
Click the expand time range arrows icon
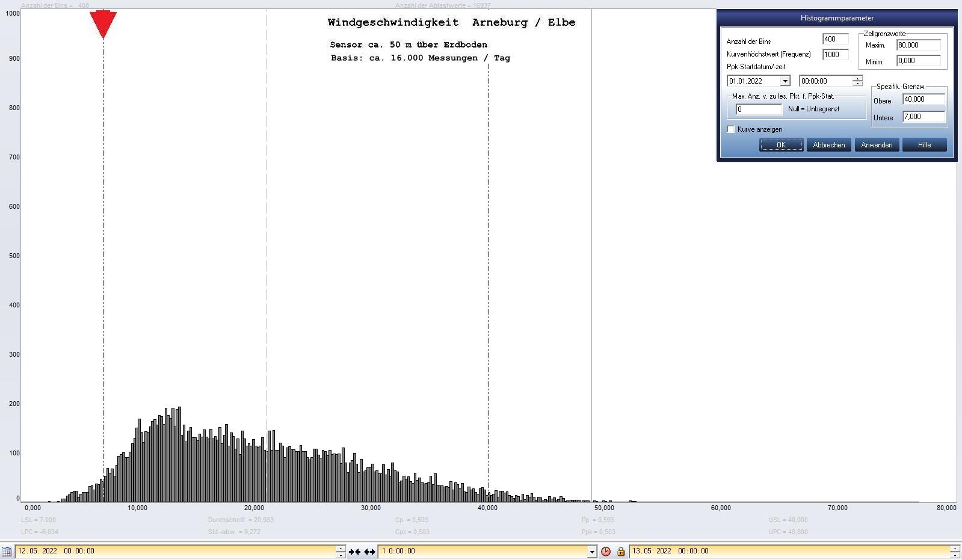coord(369,552)
